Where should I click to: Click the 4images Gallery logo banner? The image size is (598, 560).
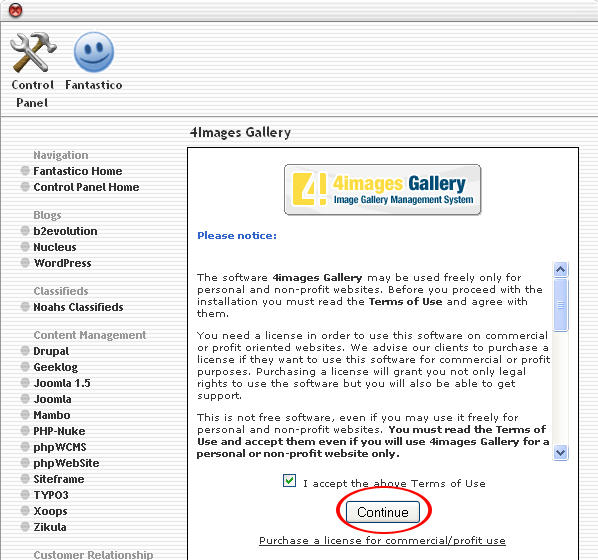pyautogui.click(x=383, y=190)
